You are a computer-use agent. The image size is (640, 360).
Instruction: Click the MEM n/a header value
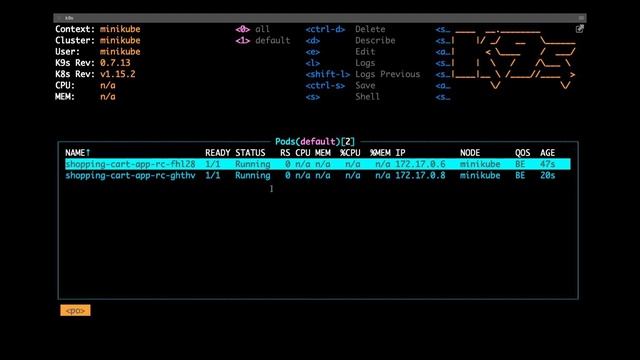click(108, 97)
